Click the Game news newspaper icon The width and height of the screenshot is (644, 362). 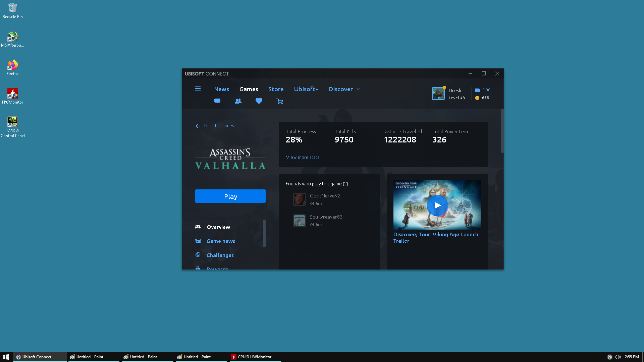pos(198,241)
